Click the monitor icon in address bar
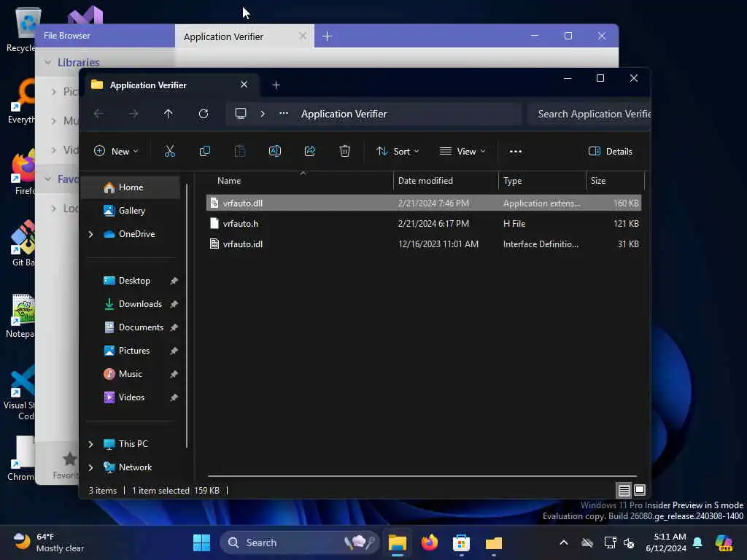This screenshot has width=747, height=560. pyautogui.click(x=241, y=114)
